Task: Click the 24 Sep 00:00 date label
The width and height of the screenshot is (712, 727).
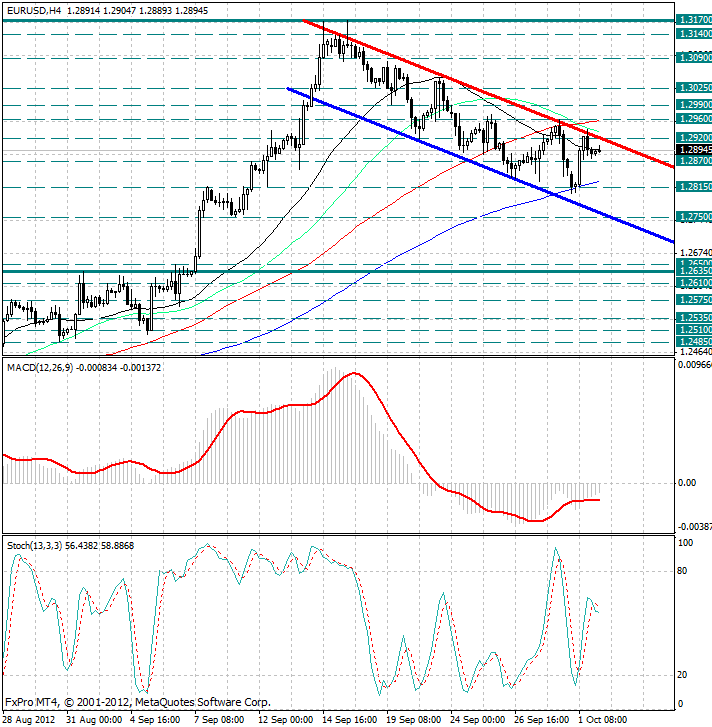Action: (477, 720)
